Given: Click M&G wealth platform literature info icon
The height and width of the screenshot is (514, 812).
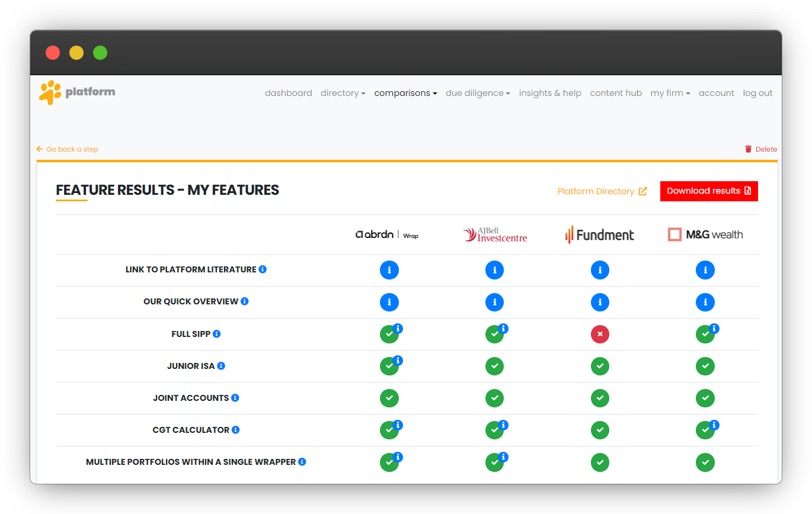Looking at the screenshot, I should (x=705, y=270).
